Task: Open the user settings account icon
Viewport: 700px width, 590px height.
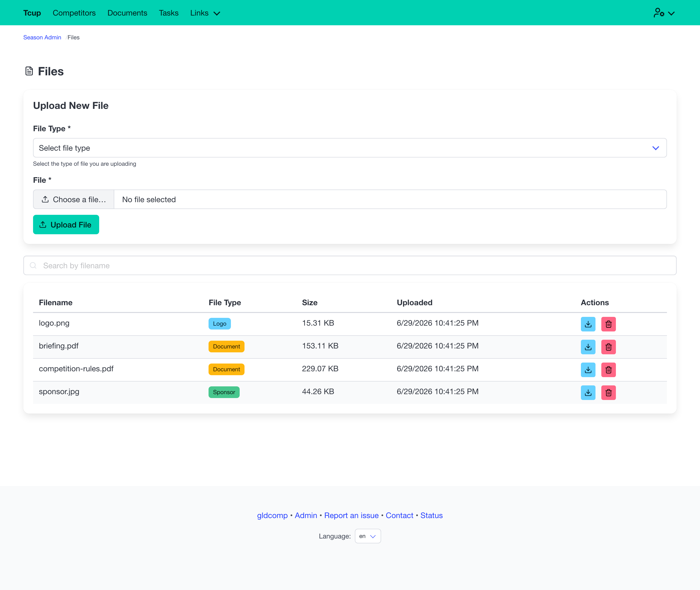Action: point(659,13)
